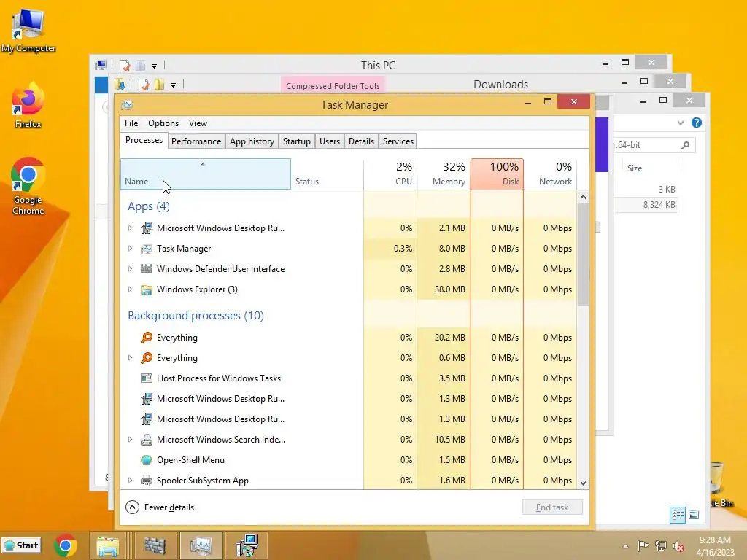The image size is (747, 560).
Task: Click scrollbar down arrow in process list
Action: click(x=583, y=483)
